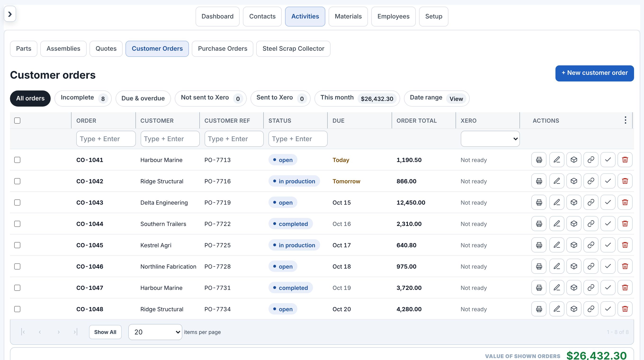Mark CO-1043 complete with checkmark icon
This screenshot has height=360, width=644.
[x=608, y=202]
